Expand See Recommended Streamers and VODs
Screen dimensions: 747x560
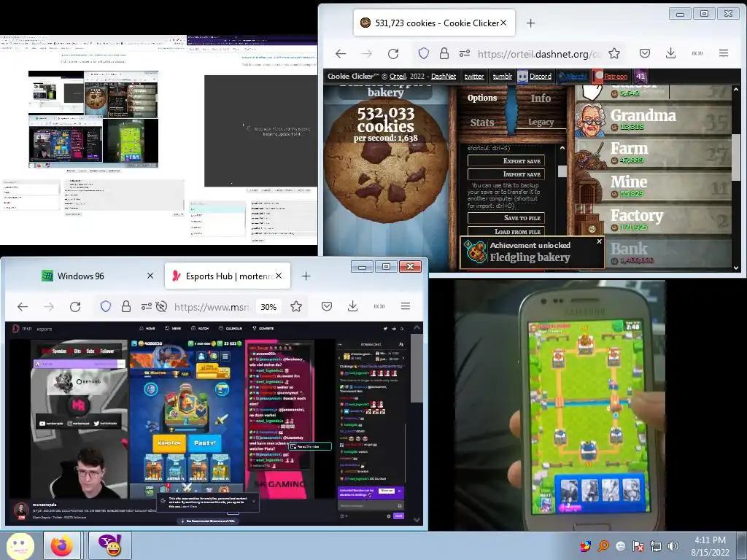click(208, 521)
